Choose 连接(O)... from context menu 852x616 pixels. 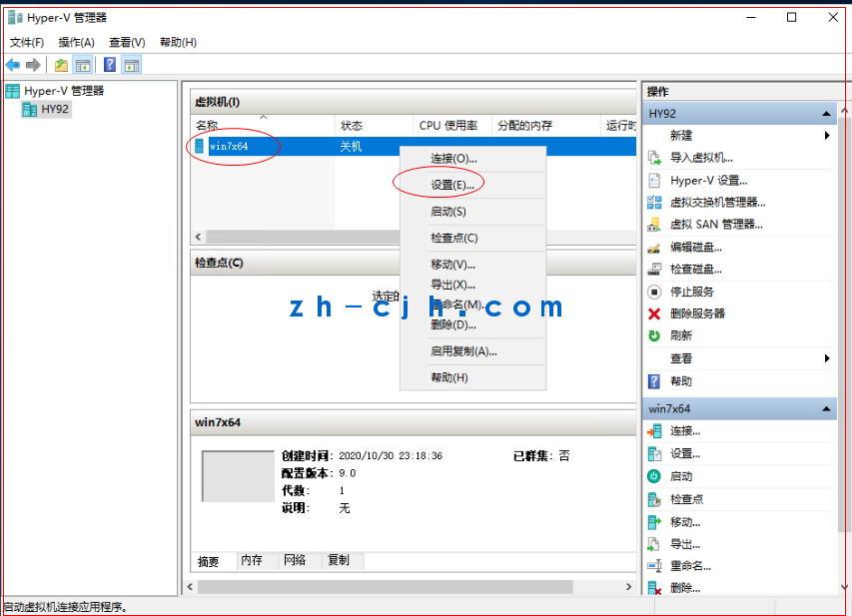tap(472, 159)
